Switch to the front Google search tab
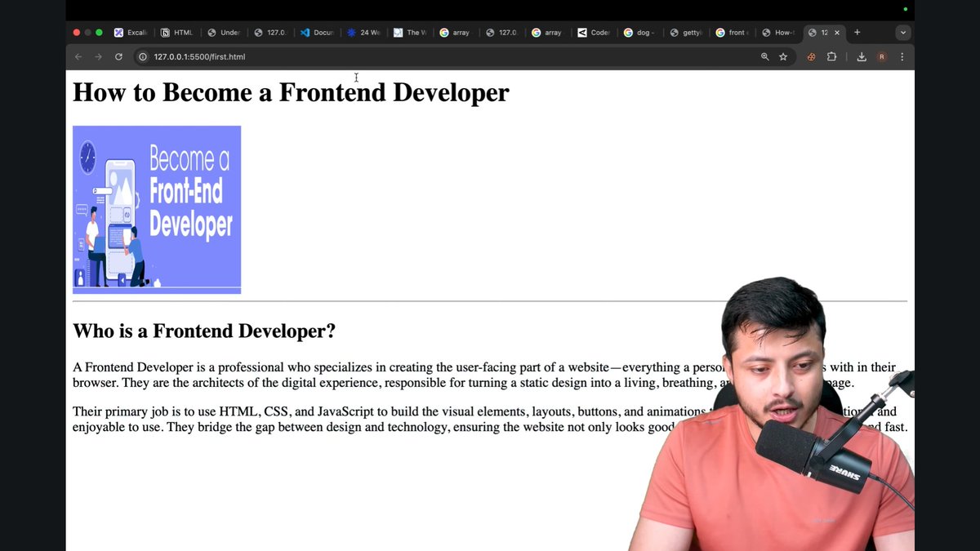 point(733,33)
